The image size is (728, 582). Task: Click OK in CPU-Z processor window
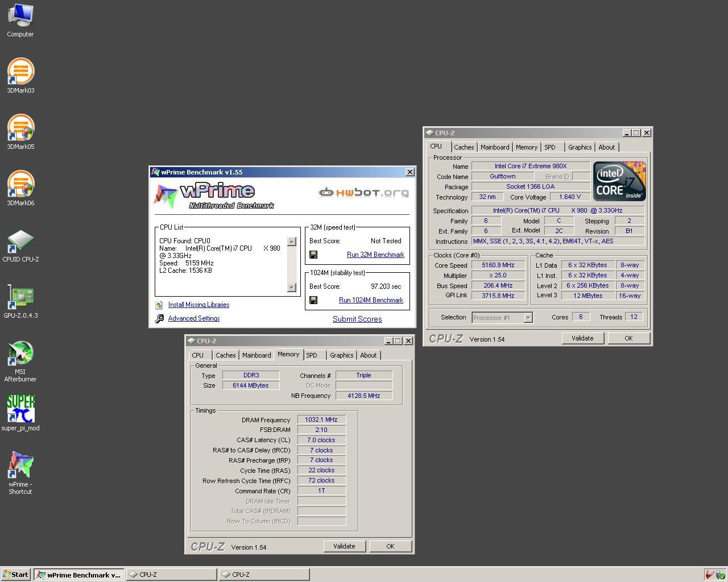[628, 338]
